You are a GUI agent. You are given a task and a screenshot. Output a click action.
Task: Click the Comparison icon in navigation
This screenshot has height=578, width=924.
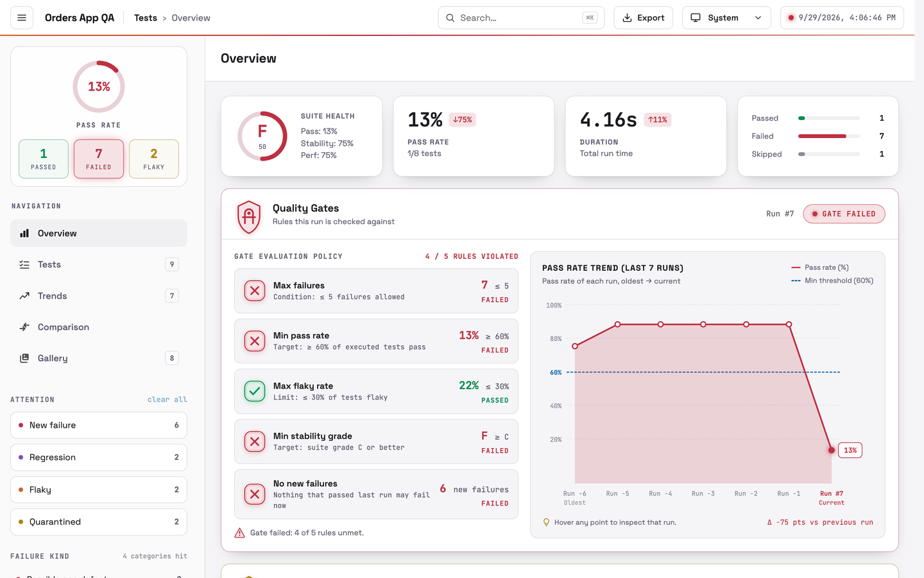tap(24, 327)
